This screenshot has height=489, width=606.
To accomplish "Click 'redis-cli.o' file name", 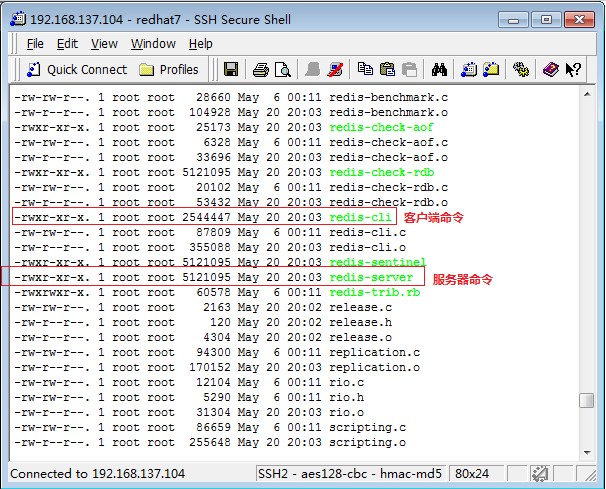I will pyautogui.click(x=368, y=247).
